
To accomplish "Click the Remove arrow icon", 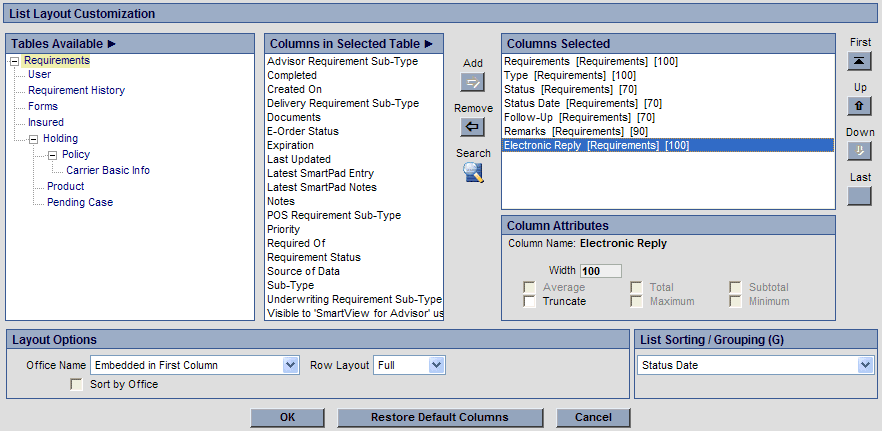I will point(473,127).
